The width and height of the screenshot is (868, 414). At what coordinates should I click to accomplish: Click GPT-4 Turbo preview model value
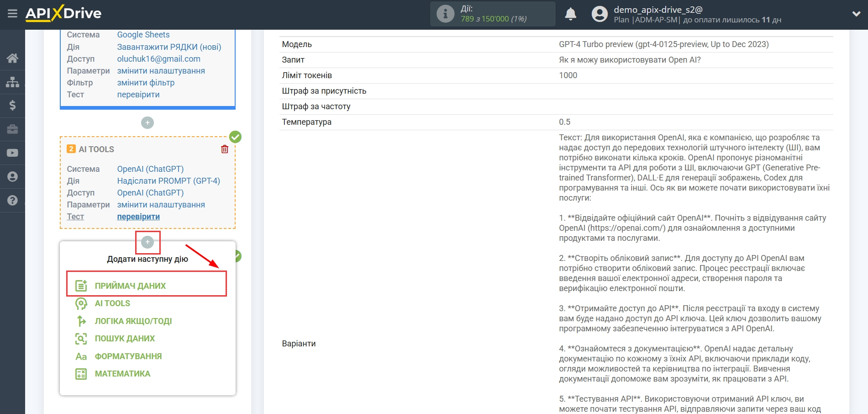[x=664, y=44]
